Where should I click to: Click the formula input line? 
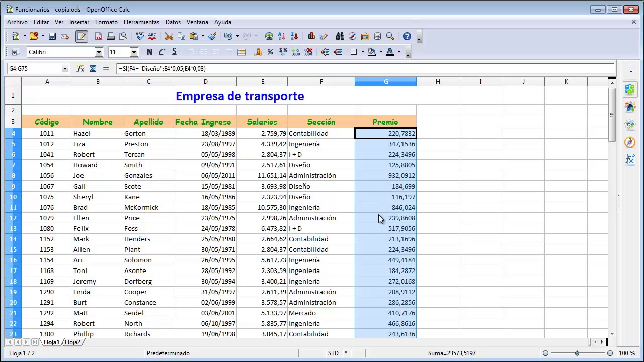point(365,69)
